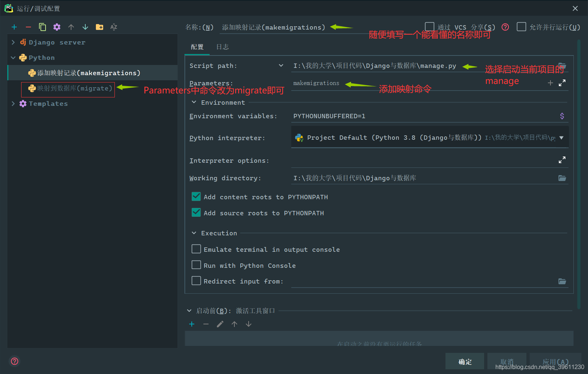Open VCS share help question icon
588x374 pixels.
(505, 27)
